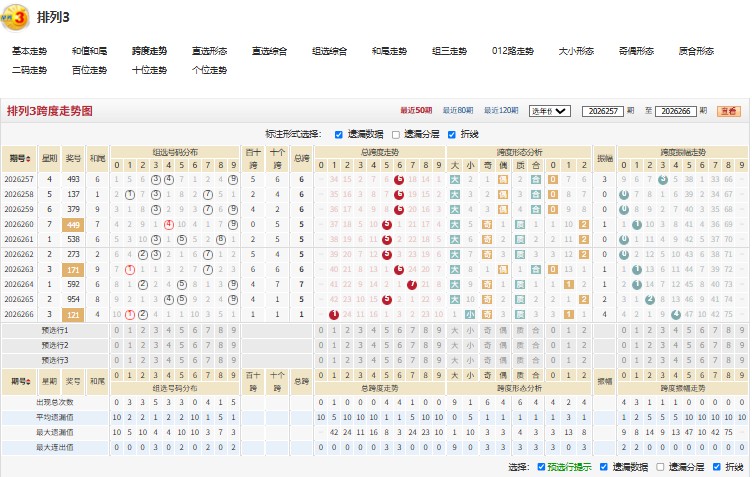Click prize number 493

(x=73, y=179)
